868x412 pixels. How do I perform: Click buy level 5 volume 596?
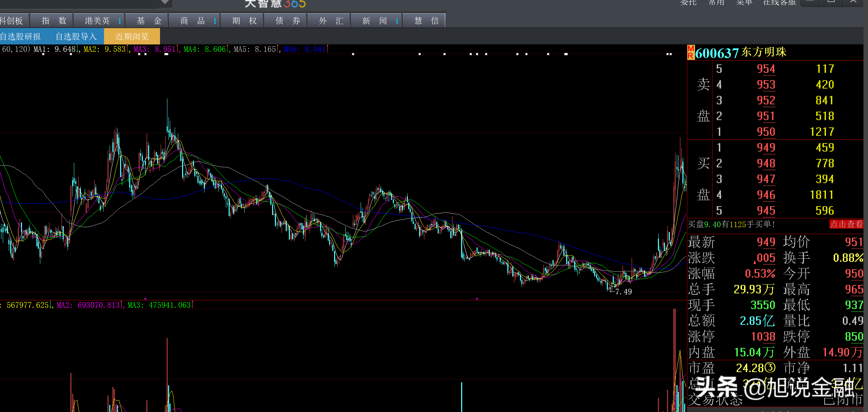pyautogui.click(x=825, y=210)
